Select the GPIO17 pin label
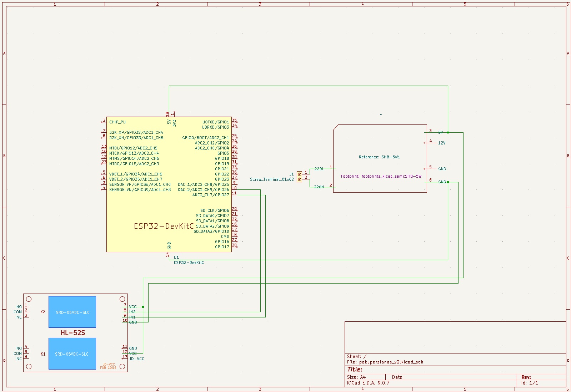571x392 pixels. click(222, 247)
